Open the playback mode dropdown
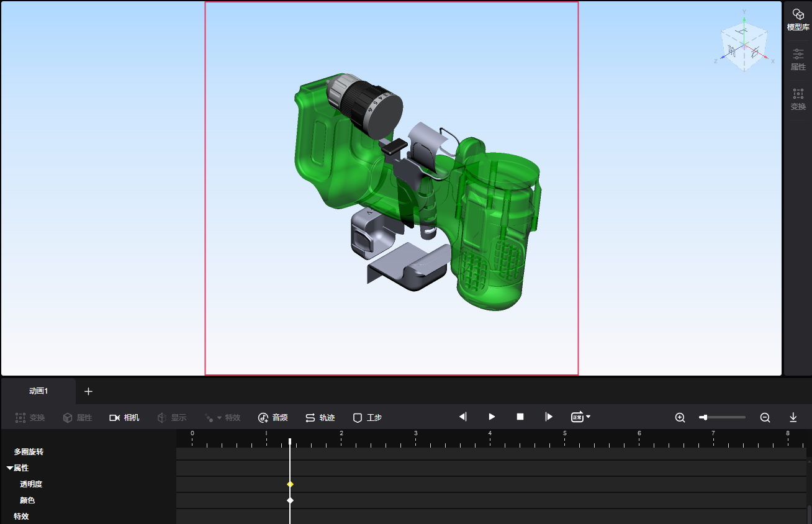The width and height of the screenshot is (812, 524). (x=580, y=417)
